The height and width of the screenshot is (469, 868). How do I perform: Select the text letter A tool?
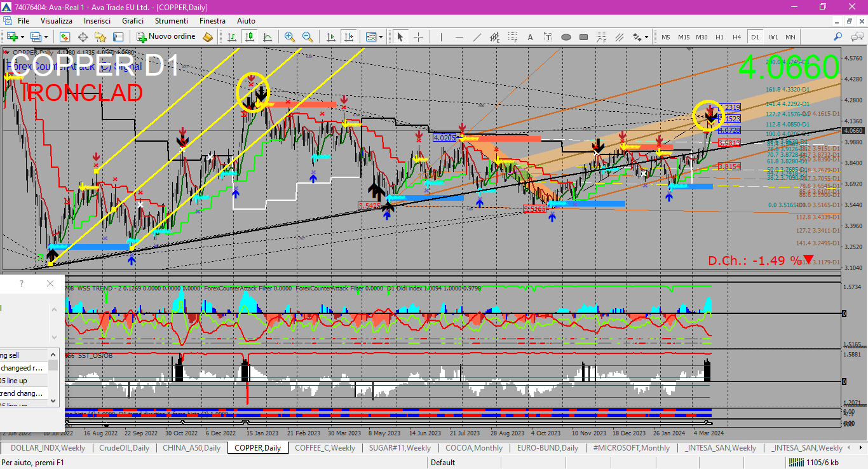pos(530,37)
